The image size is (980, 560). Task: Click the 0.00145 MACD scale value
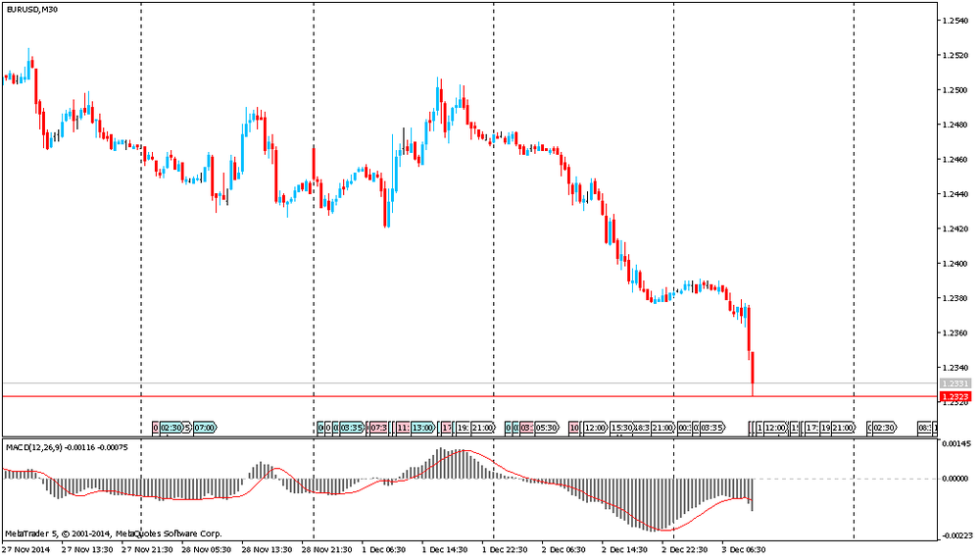tap(956, 444)
